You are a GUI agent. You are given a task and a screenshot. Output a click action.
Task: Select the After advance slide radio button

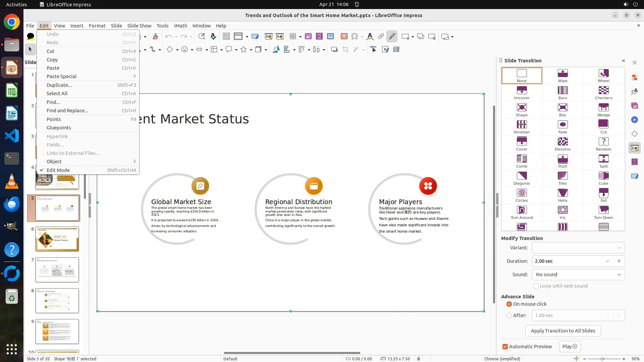[509, 315]
